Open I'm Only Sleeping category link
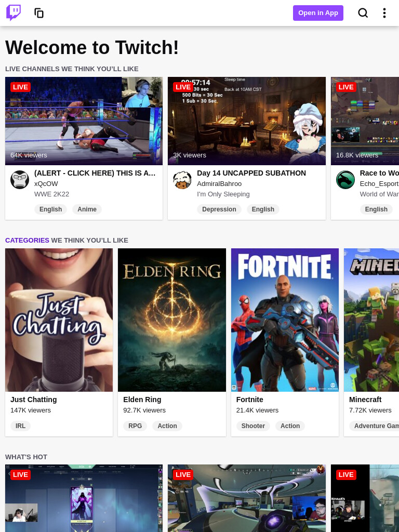The width and height of the screenshot is (399, 532). point(223,194)
